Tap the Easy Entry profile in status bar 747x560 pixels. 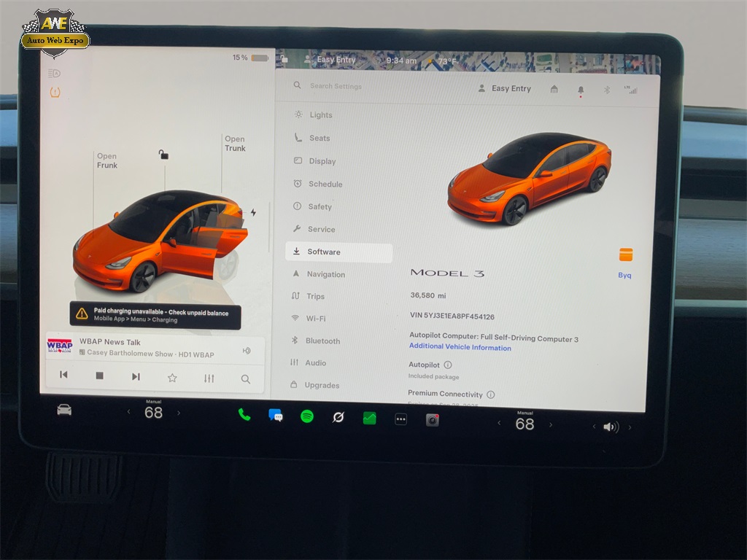(x=330, y=60)
